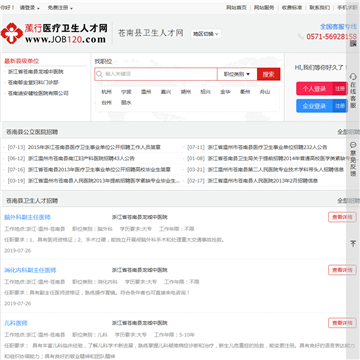
Task: Open 手机求职 in top navigation
Action: [347, 7]
